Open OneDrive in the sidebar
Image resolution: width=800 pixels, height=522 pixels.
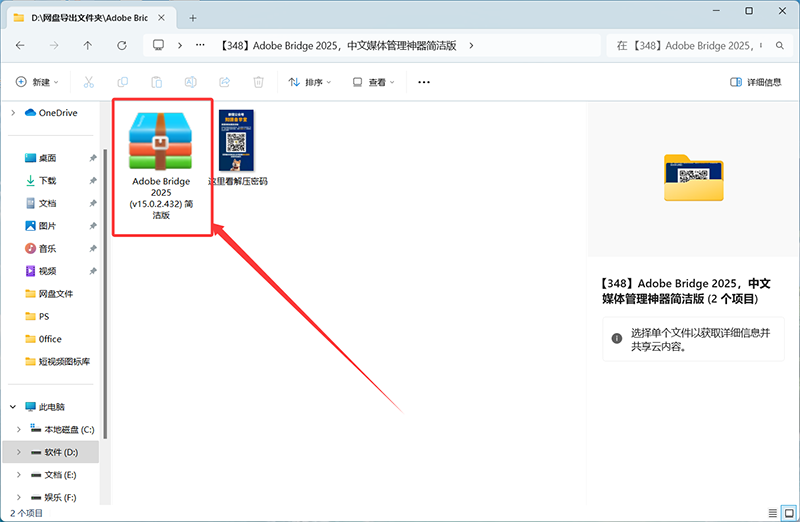click(x=52, y=113)
